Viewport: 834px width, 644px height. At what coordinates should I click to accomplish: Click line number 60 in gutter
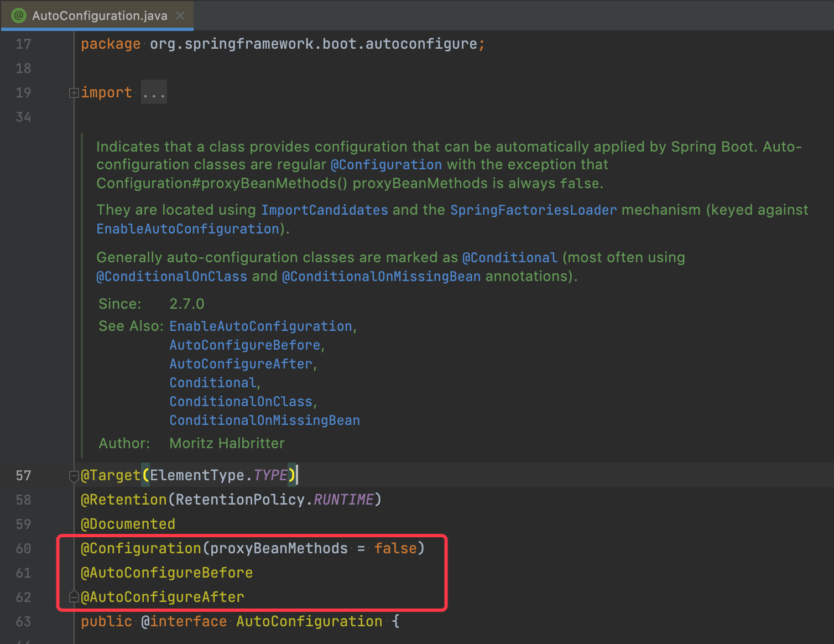(x=23, y=548)
